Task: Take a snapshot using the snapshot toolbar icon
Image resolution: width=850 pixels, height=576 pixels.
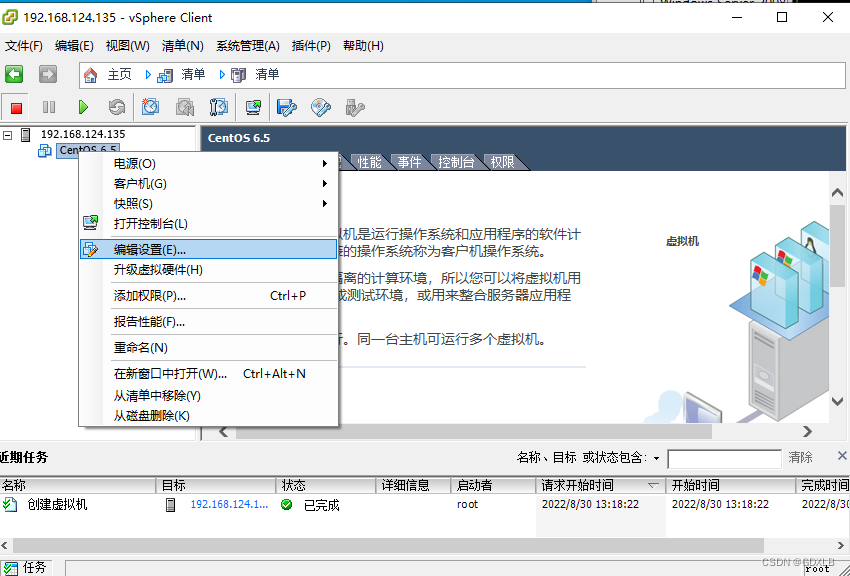Action: tap(148, 107)
